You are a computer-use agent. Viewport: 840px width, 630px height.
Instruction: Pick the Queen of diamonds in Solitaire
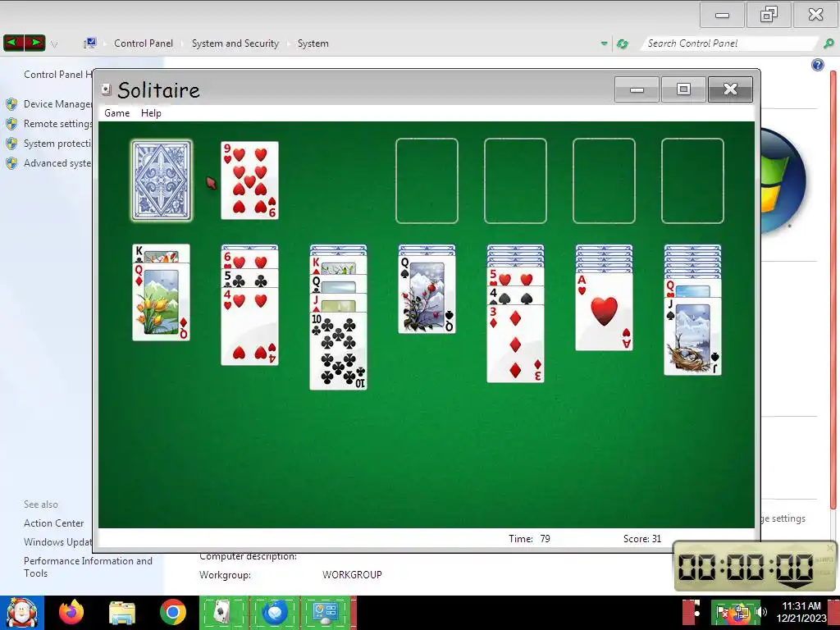(x=162, y=302)
